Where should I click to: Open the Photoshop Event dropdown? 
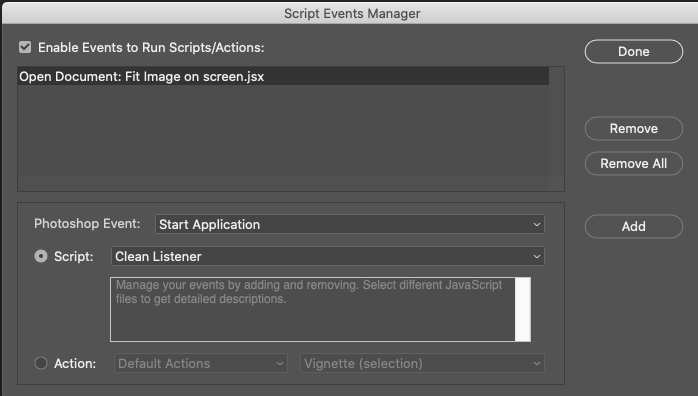349,224
